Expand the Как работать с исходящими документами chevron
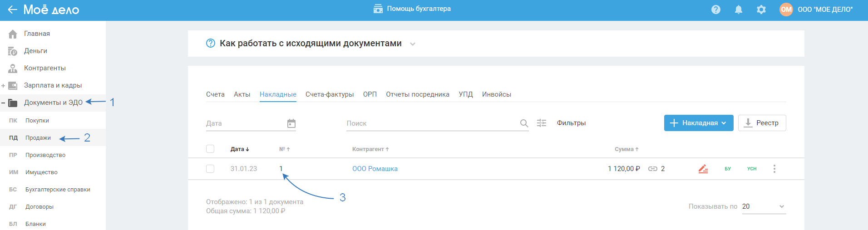 [x=413, y=44]
